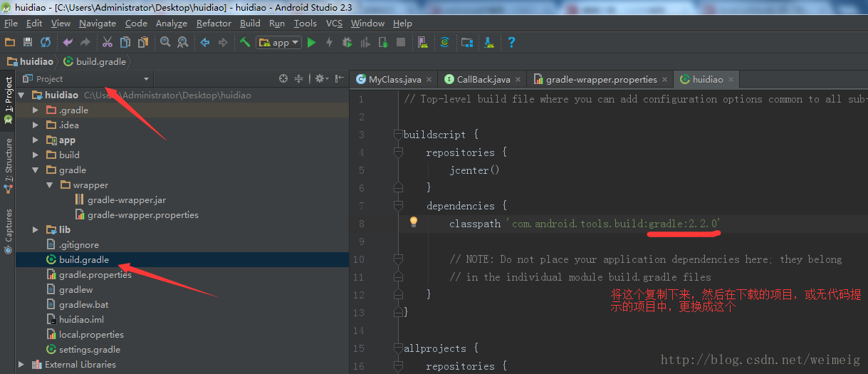Click the Paste clipboard icon
Screen dimensions: 868x374
click(143, 43)
